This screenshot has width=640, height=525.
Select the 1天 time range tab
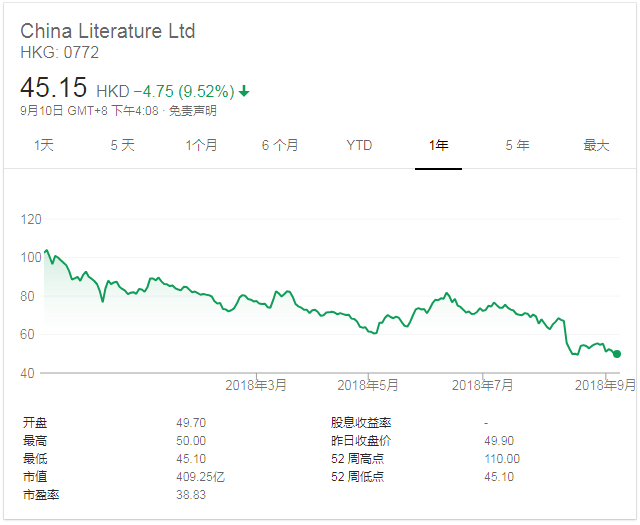pos(44,145)
